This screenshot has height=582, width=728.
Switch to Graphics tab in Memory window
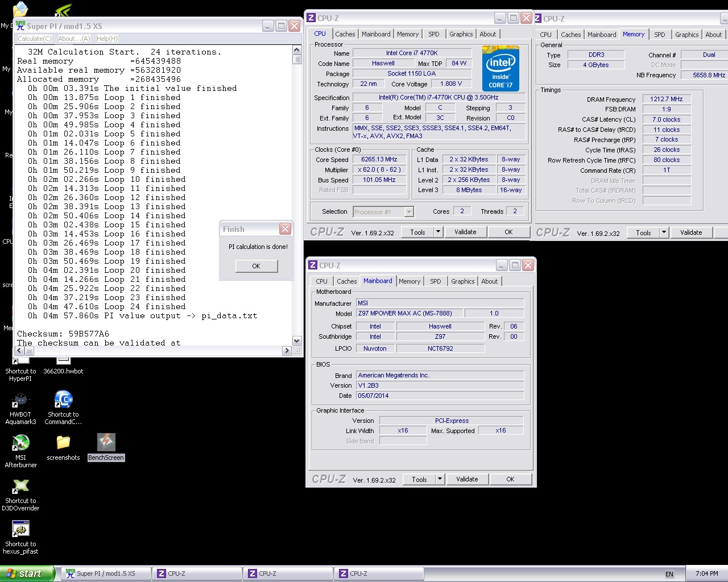pyautogui.click(x=686, y=35)
